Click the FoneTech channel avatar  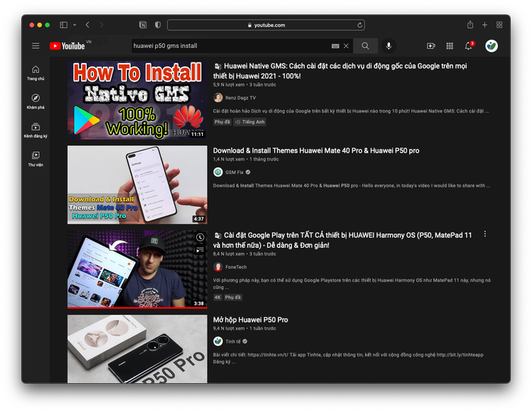coord(218,267)
